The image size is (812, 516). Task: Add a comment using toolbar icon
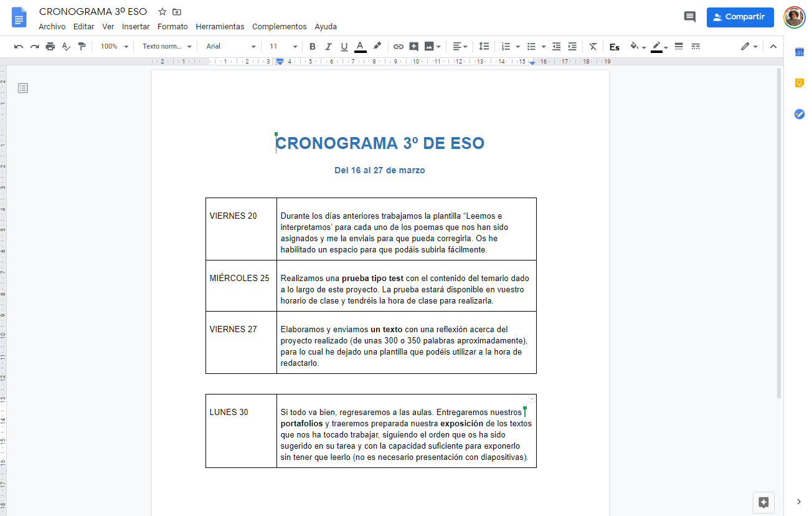(x=414, y=47)
